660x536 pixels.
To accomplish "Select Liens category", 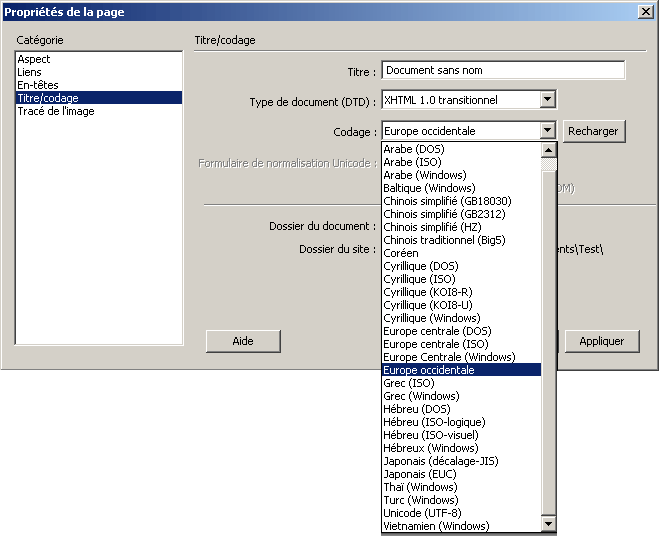I will pos(99,72).
